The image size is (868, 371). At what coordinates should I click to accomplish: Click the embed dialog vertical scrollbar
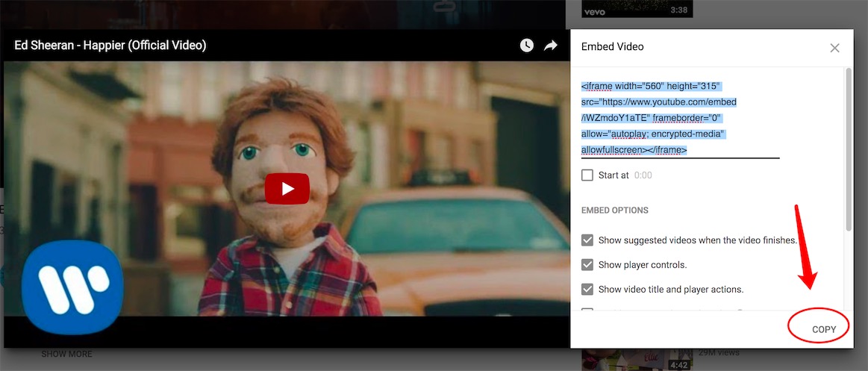pos(848,149)
